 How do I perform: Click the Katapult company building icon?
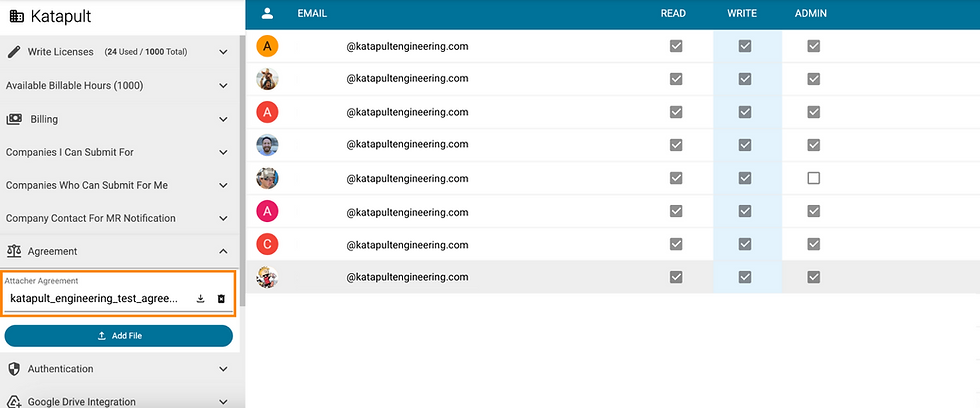point(18,17)
